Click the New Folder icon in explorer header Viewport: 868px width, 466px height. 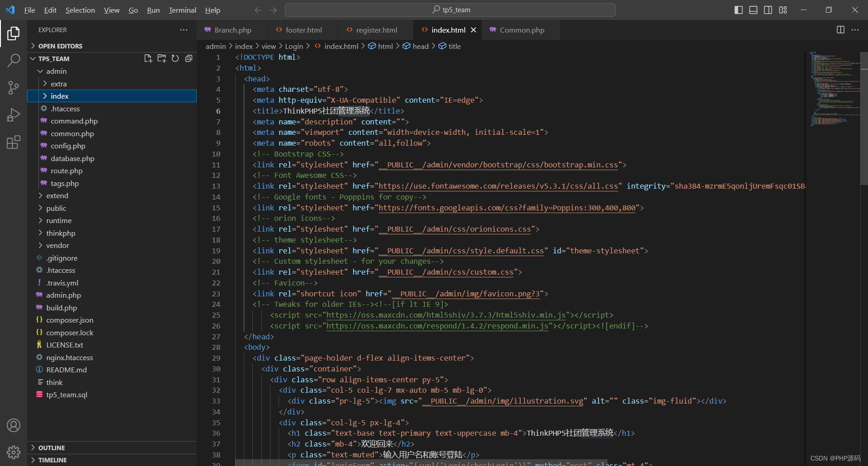pos(161,58)
